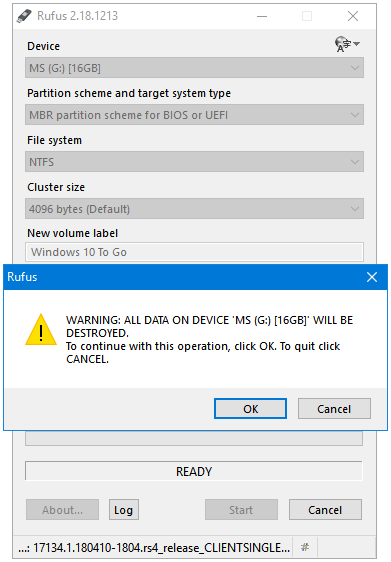391x562 pixels.
Task: Click Cancel in the warning dialog
Action: [x=334, y=409]
